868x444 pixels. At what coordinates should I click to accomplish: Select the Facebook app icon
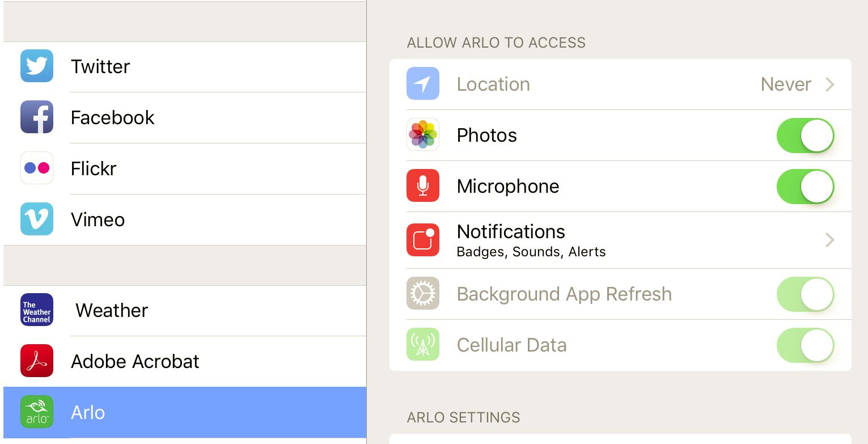click(37, 117)
